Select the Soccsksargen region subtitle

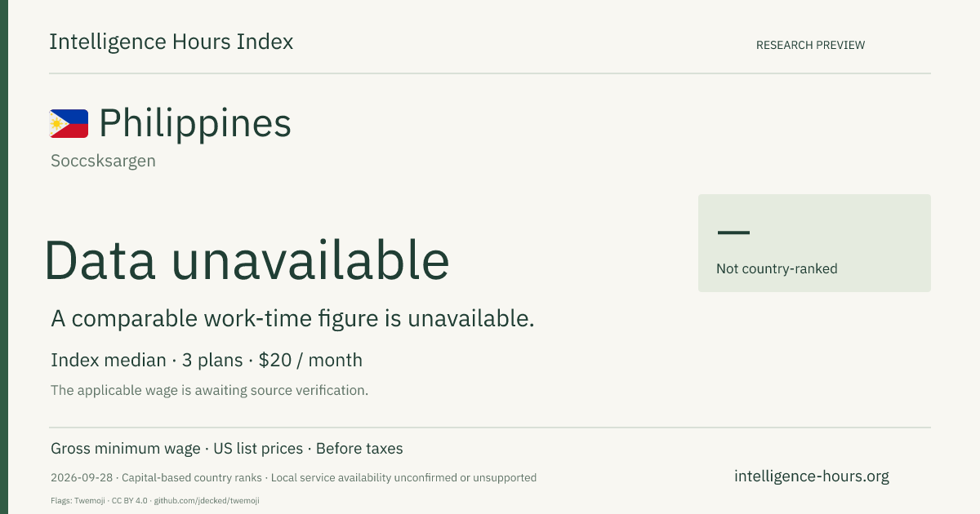(x=103, y=161)
